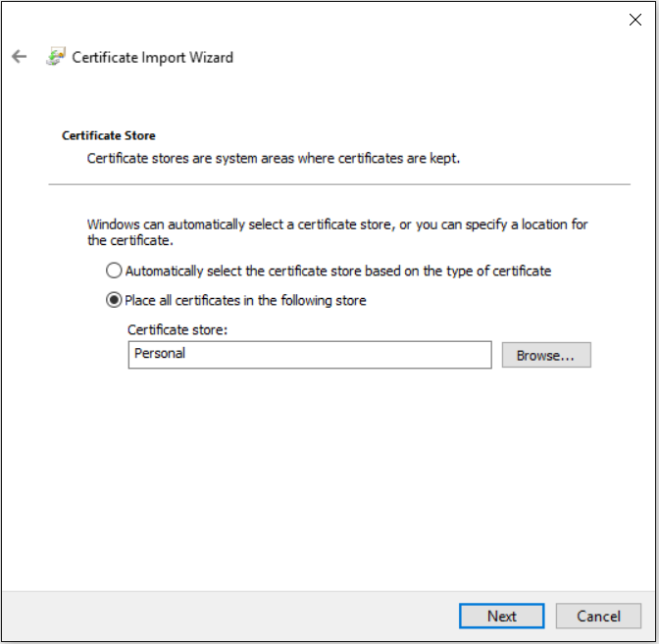Click the Certificate Import Wizard icon
The width and height of the screenshot is (659, 644).
56,56
